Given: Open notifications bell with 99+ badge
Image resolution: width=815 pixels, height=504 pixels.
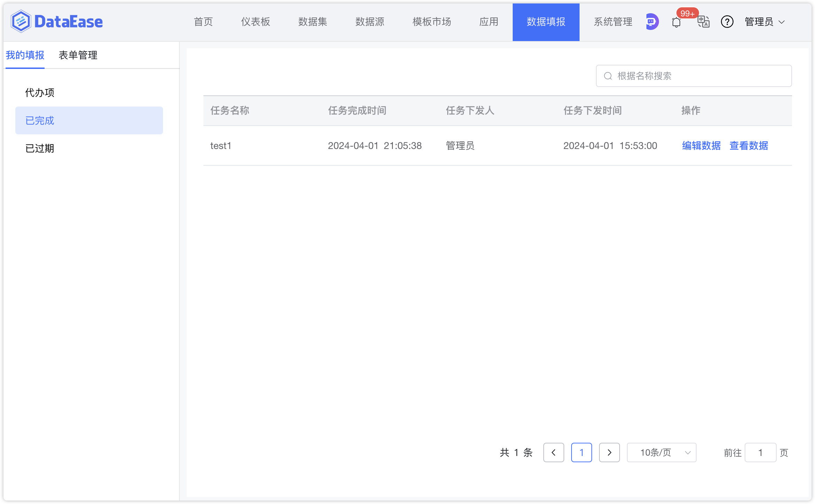Looking at the screenshot, I should pyautogui.click(x=676, y=22).
